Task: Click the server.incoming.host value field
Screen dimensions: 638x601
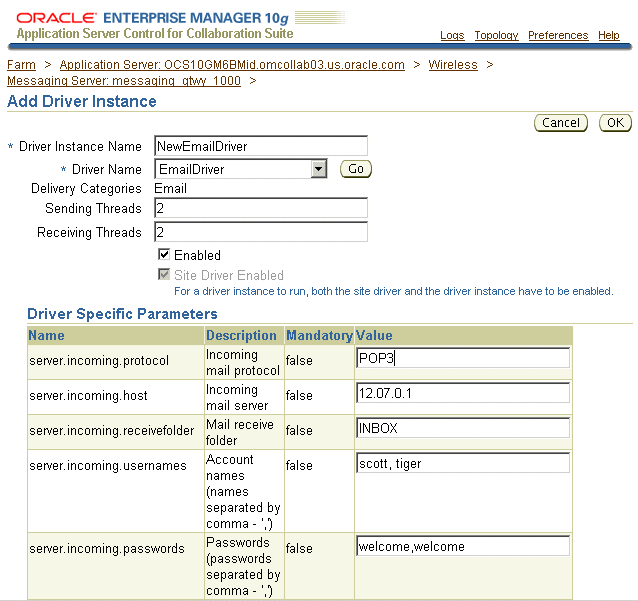Action: 463,393
